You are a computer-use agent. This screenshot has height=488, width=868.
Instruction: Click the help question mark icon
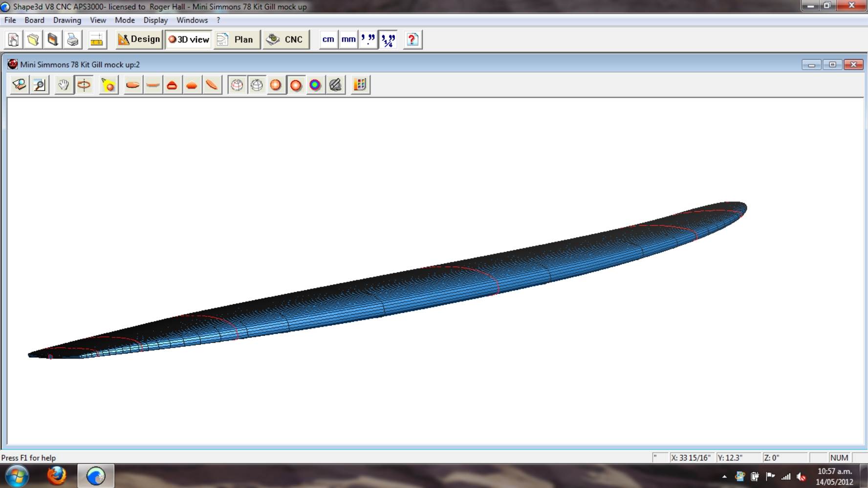[412, 40]
